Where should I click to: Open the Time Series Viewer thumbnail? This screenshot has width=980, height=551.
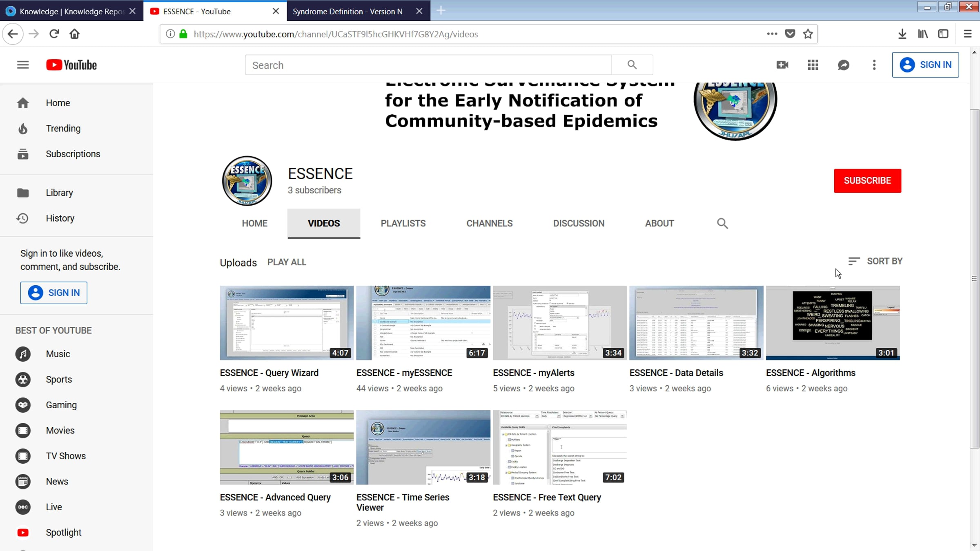coord(423,447)
